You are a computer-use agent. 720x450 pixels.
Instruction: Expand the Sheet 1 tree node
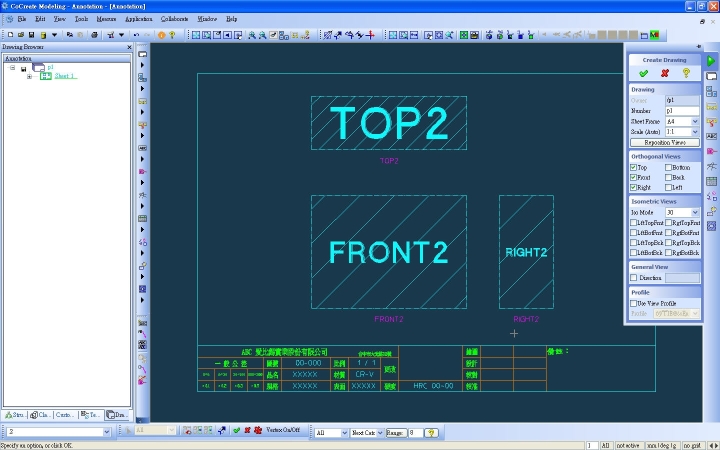[29, 76]
